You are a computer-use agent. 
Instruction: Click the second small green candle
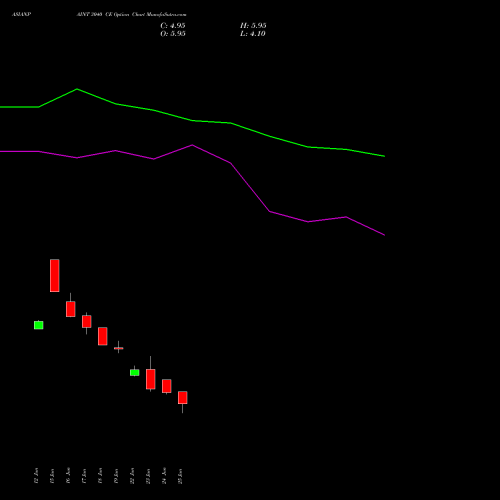point(135,372)
